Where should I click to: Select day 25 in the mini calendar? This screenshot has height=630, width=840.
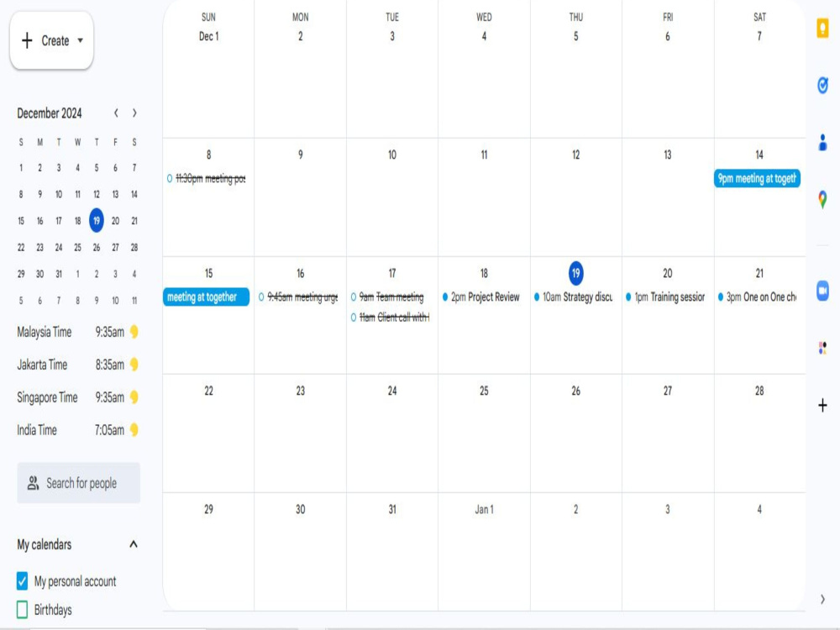point(77,248)
